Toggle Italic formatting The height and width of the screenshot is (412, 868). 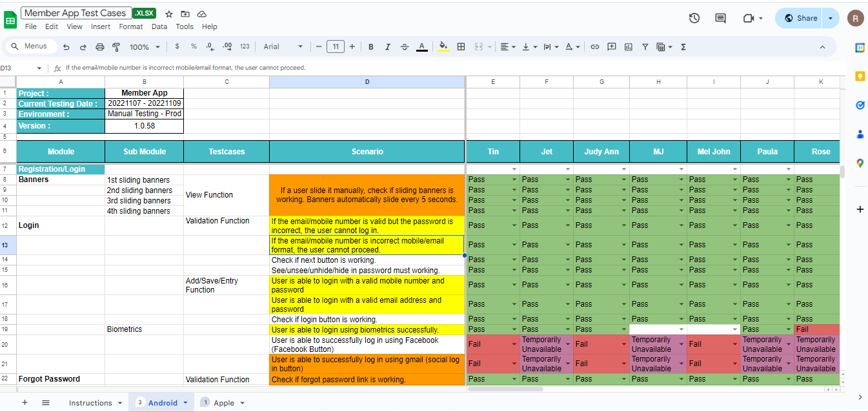(388, 46)
